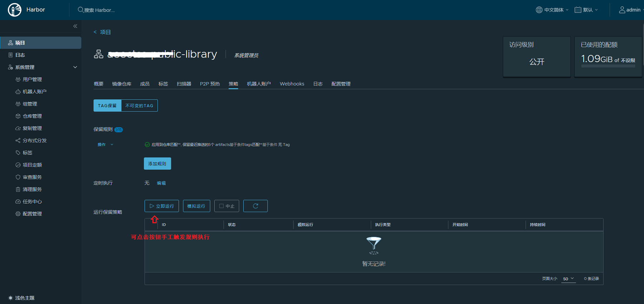Click the 执行类型 column header
This screenshot has width=644, height=304.
(x=383, y=225)
